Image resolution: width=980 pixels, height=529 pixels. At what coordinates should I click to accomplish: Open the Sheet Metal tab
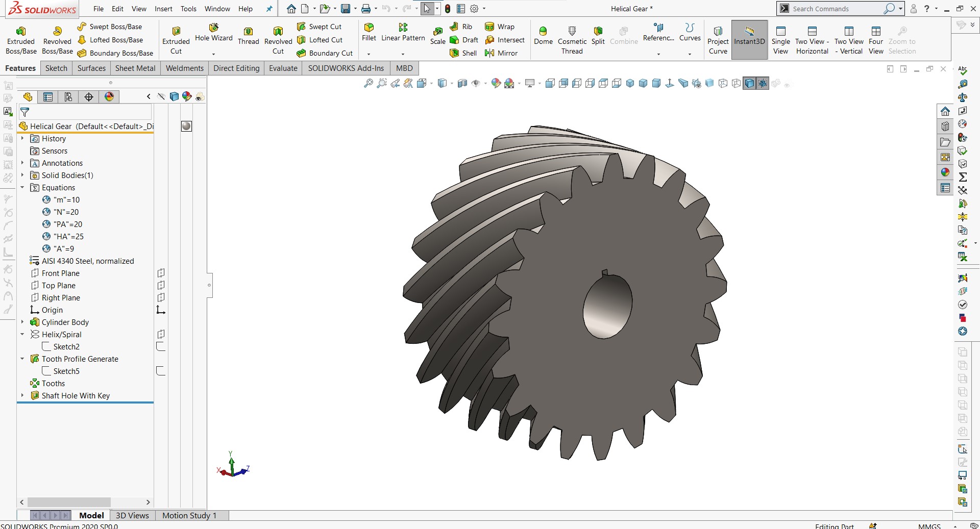(x=135, y=68)
